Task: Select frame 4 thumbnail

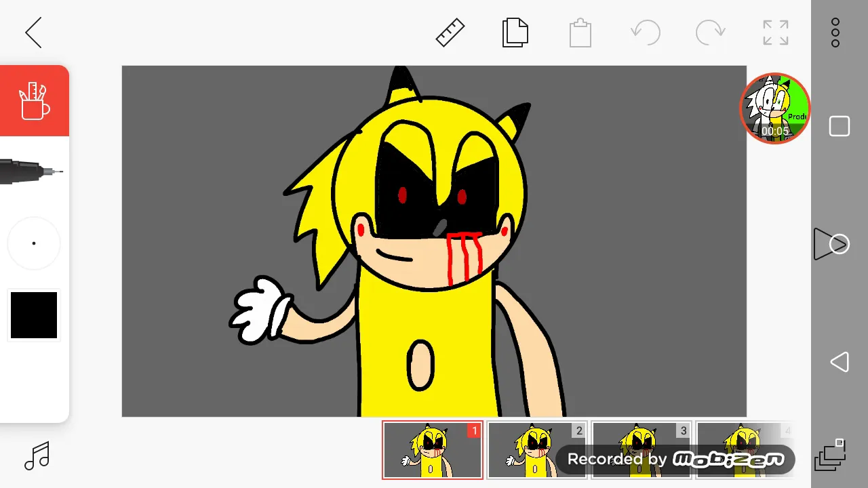Action: 745,450
